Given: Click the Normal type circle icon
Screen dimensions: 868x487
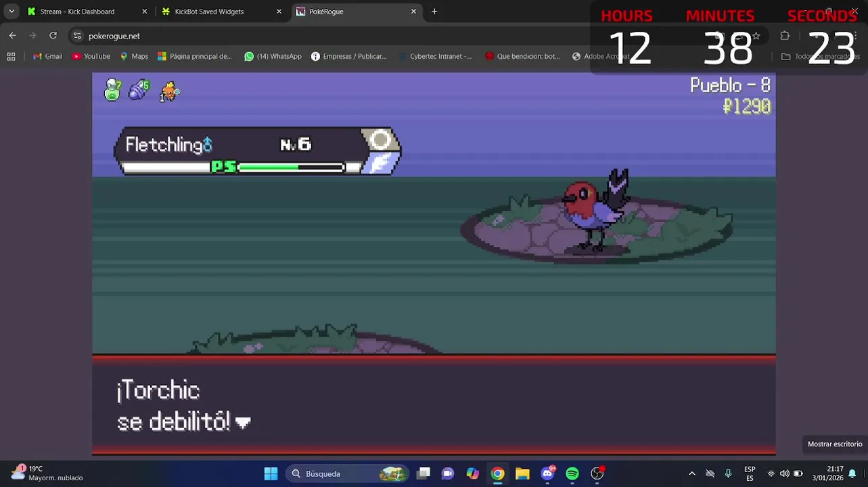Looking at the screenshot, I should point(381,140).
